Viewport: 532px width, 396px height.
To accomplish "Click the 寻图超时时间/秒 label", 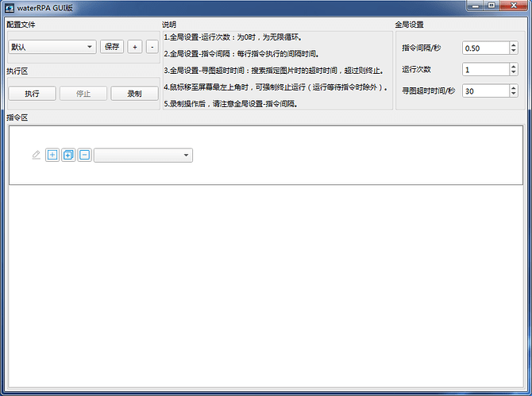I will tap(429, 90).
